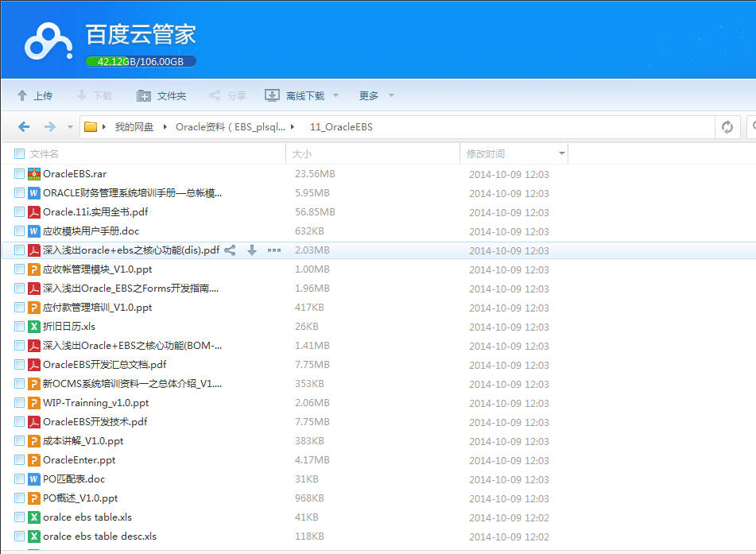Screen dimensions: 756x554
Task: Click Word icon of ORACLE财务管理系统培训手册
Action: pos(33,193)
